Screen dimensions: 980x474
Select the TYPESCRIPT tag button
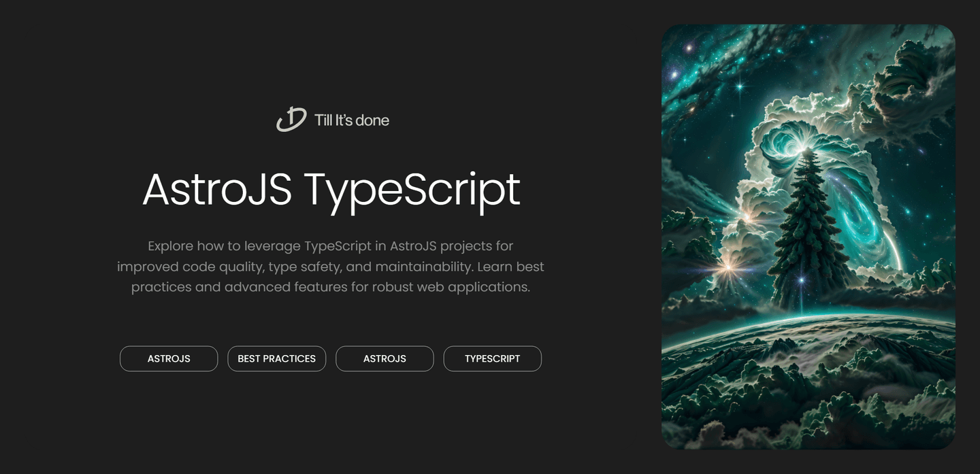(493, 358)
